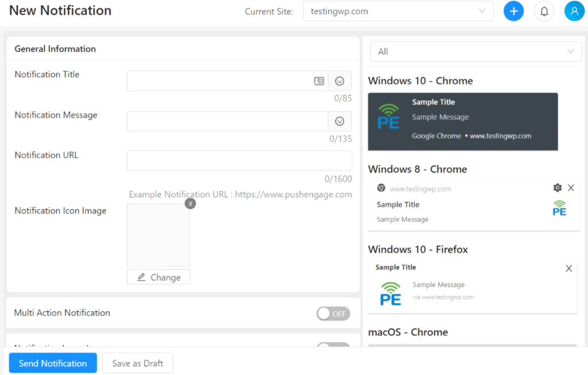
Task: Click the Send Notification button
Action: (x=52, y=362)
